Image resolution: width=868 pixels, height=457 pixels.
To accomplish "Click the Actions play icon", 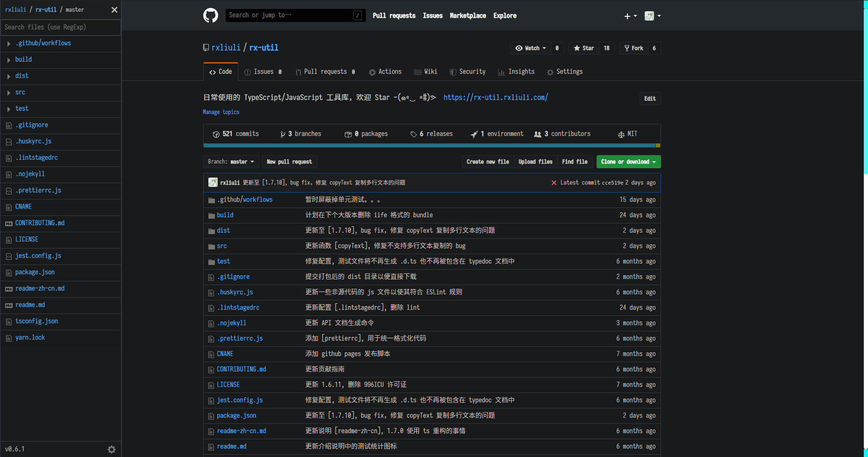I will [x=372, y=72].
